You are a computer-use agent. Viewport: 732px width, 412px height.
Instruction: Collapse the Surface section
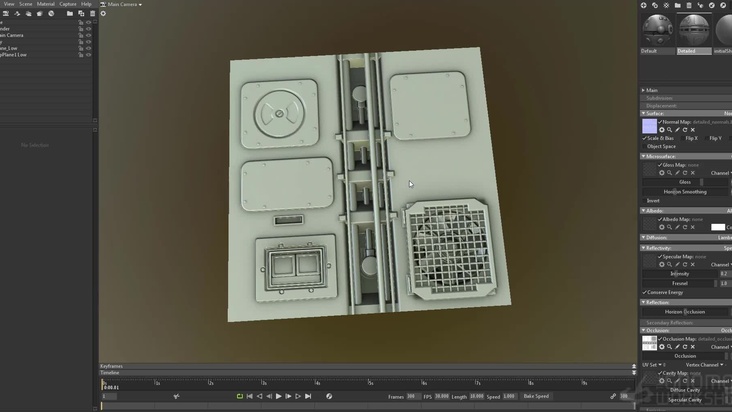(643, 113)
